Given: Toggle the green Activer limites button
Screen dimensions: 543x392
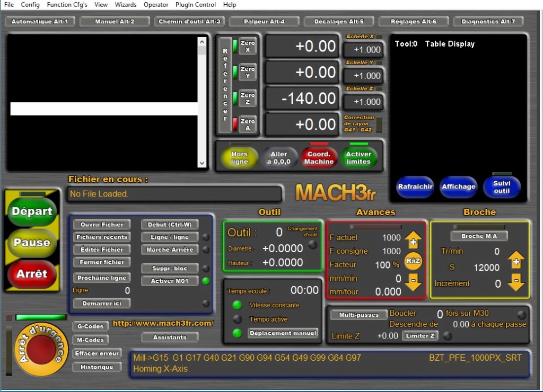Looking at the screenshot, I should [x=358, y=158].
